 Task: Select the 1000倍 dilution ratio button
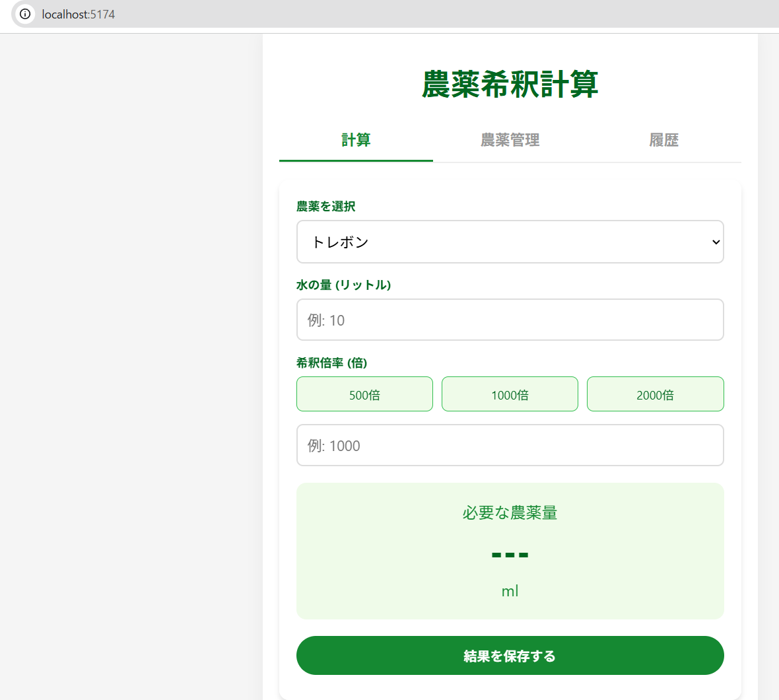tap(510, 394)
